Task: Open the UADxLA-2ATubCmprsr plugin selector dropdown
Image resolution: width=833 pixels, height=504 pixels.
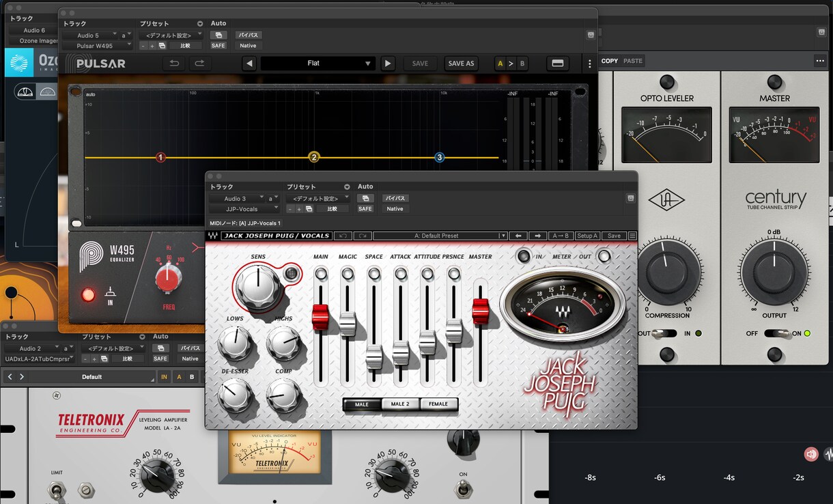Action: (x=39, y=359)
